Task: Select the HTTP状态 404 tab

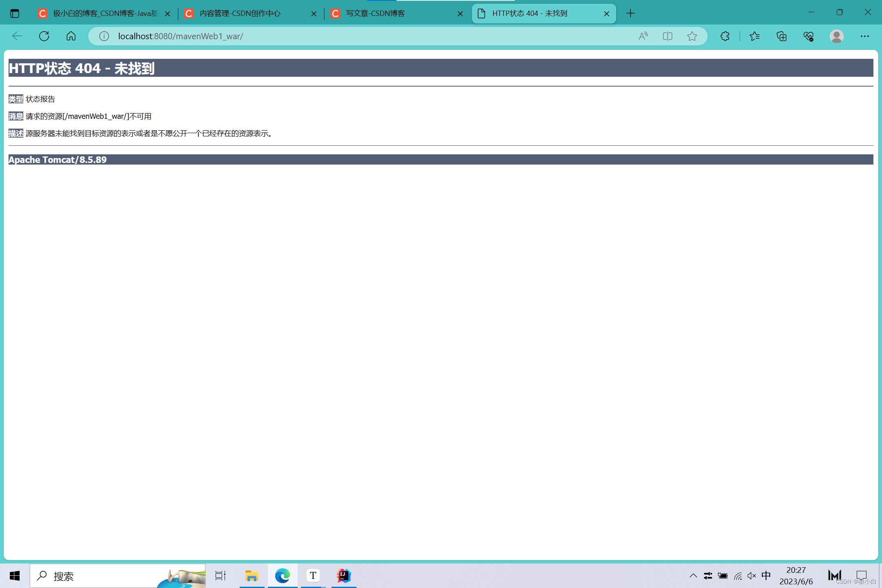Action: (x=543, y=13)
